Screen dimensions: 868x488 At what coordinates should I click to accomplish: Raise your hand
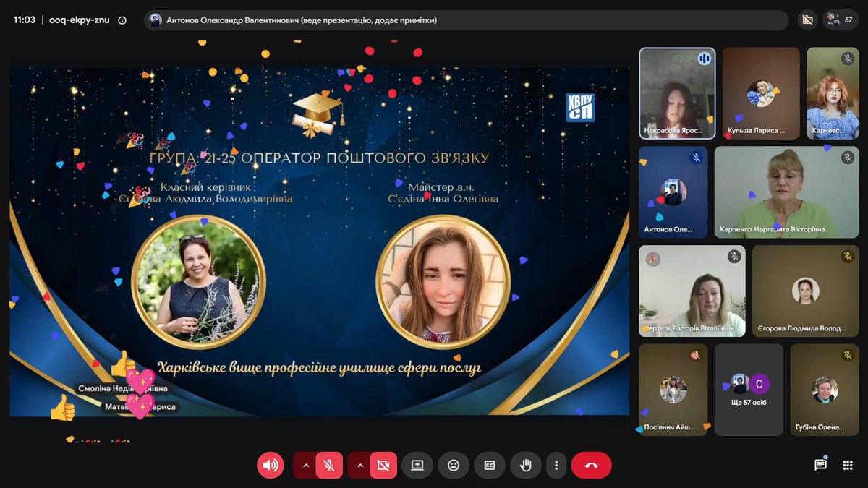pyautogui.click(x=526, y=466)
